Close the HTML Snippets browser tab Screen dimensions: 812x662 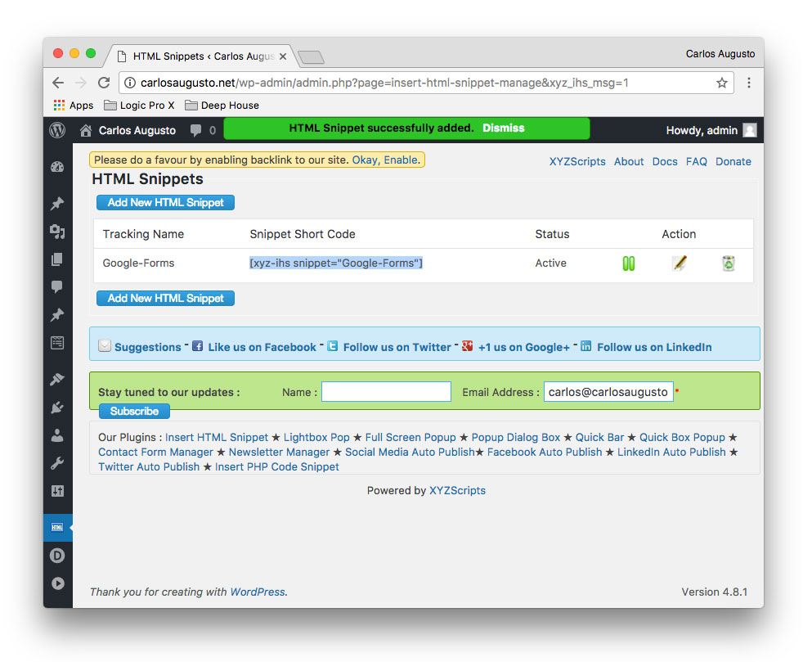coord(283,56)
